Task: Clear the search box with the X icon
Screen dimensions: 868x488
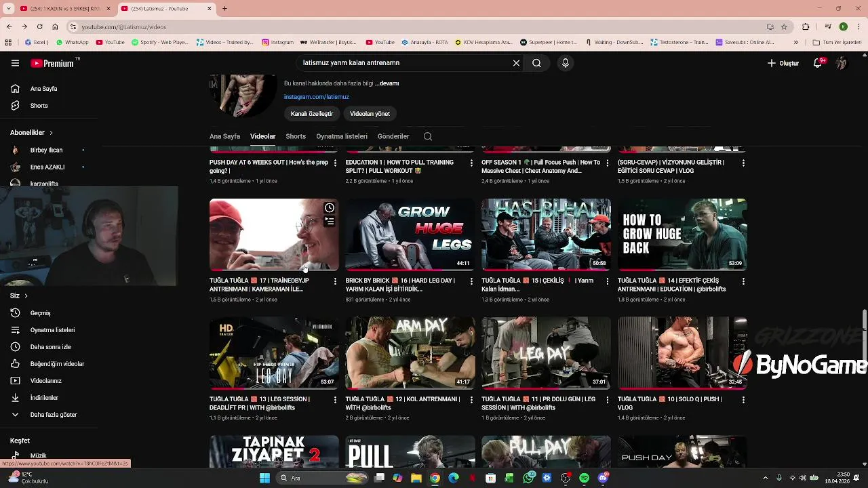Action: tap(516, 63)
